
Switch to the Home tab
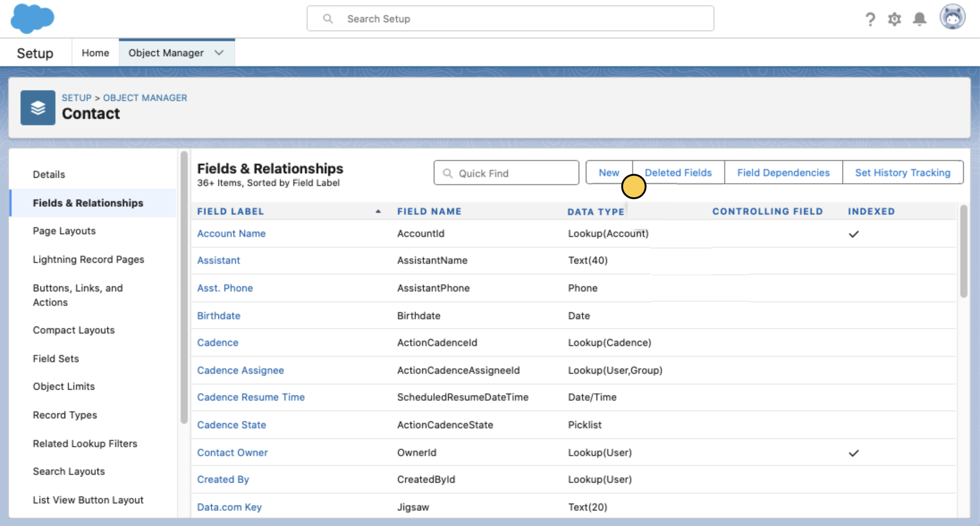point(95,53)
